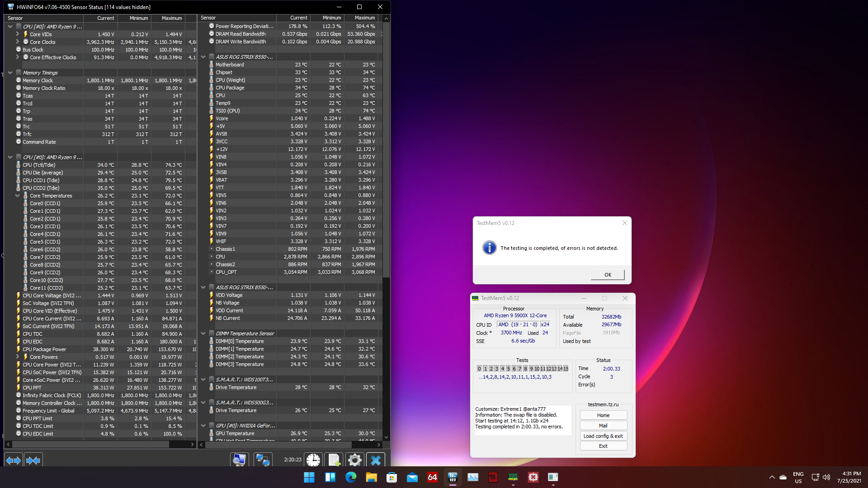Viewport: 868px width, 488px height.
Task: Expand the Core Clocks row
Action: 17,42
